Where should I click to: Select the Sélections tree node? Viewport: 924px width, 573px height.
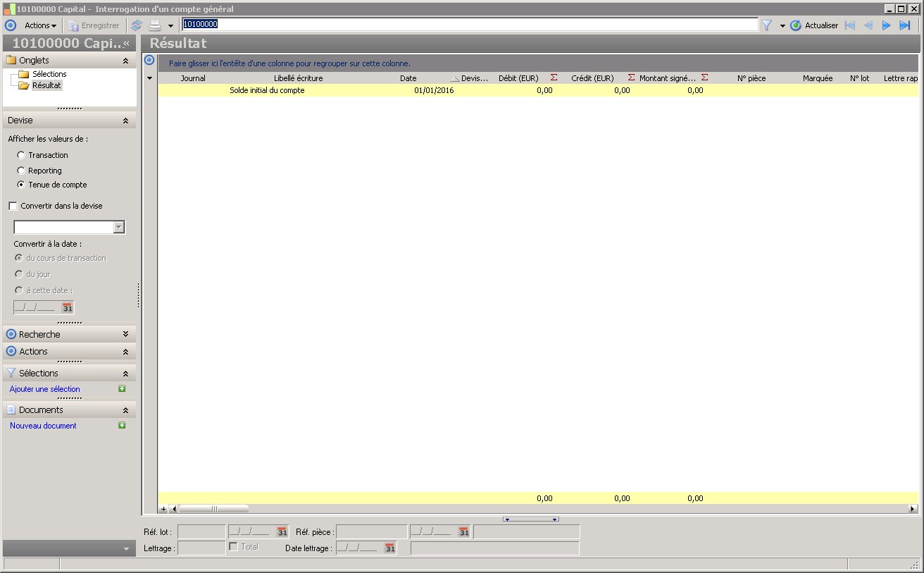coord(49,74)
